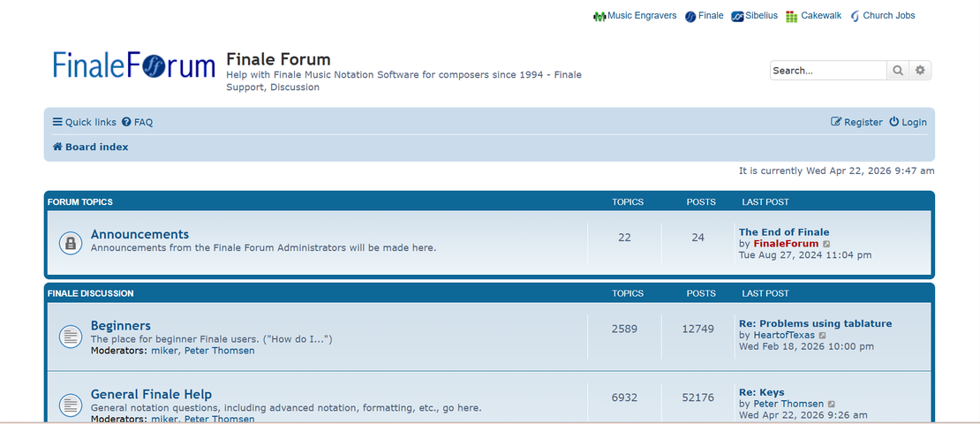This screenshot has height=424, width=980.
Task: View latest post icon next to FinaleForum
Action: (x=827, y=245)
